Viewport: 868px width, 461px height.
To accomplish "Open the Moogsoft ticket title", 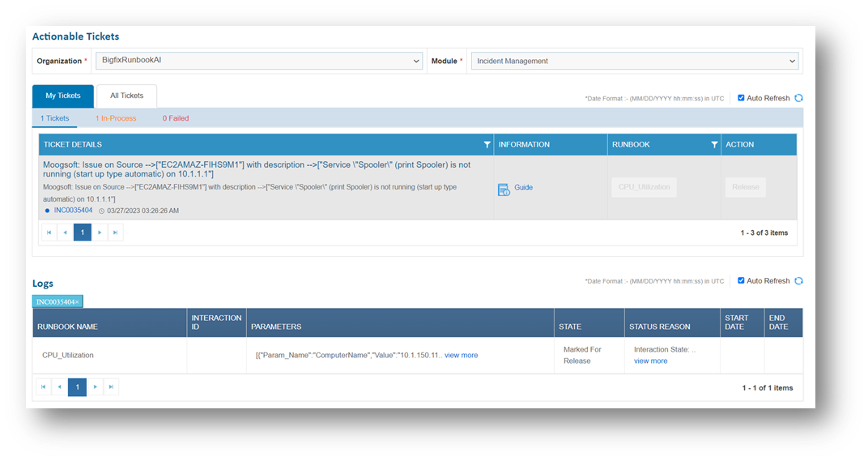I will [x=257, y=169].
